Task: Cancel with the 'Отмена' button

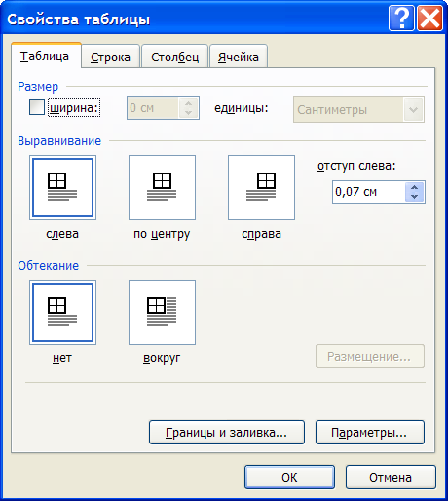Action: tap(391, 477)
